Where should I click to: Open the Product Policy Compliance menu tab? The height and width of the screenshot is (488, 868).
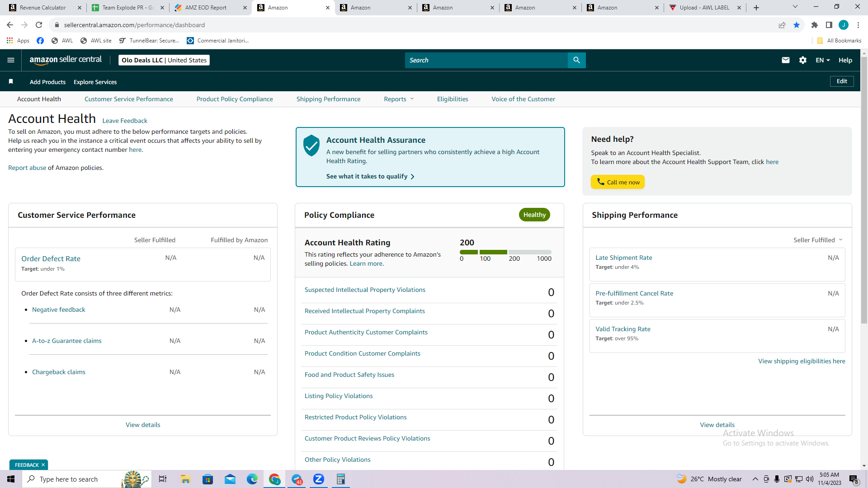(x=235, y=99)
